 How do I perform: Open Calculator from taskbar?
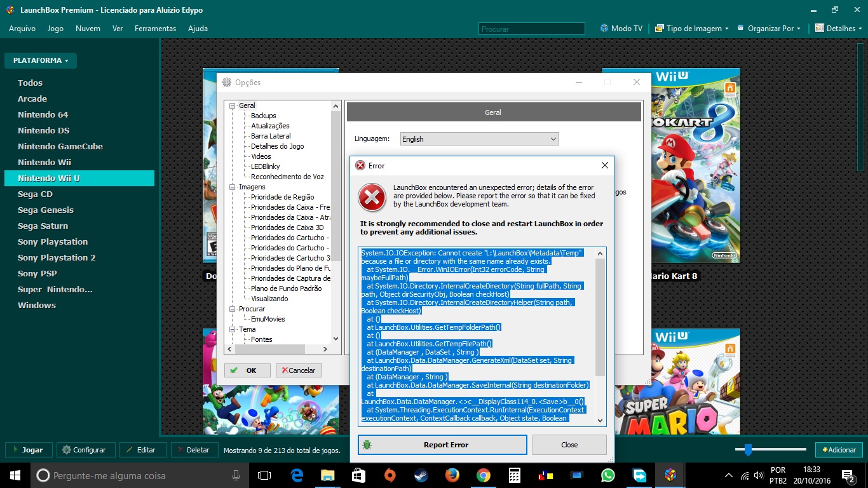[515, 475]
